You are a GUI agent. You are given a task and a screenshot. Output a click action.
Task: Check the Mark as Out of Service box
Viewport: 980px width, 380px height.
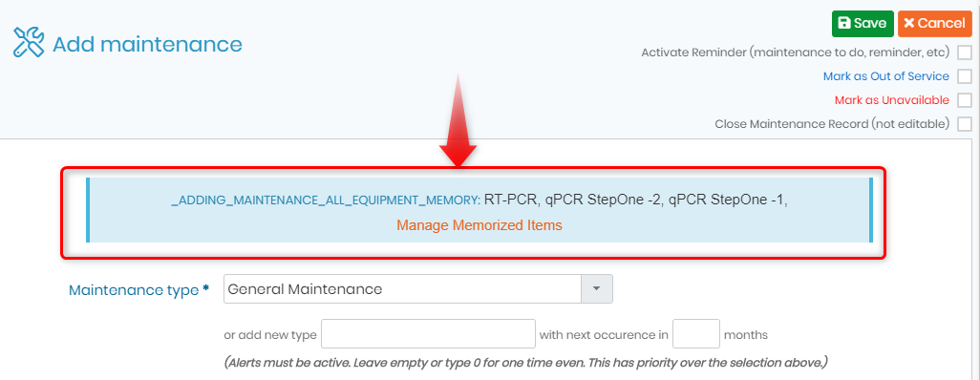click(x=965, y=76)
